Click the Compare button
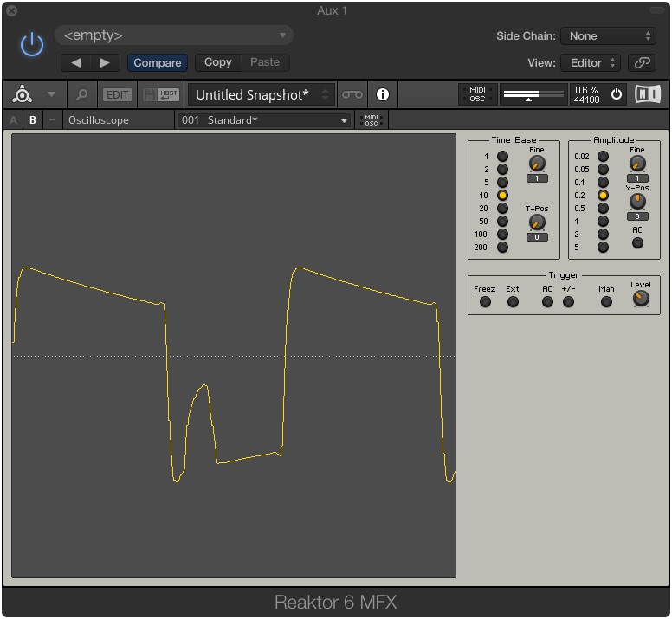The height and width of the screenshot is (619, 672). point(158,62)
